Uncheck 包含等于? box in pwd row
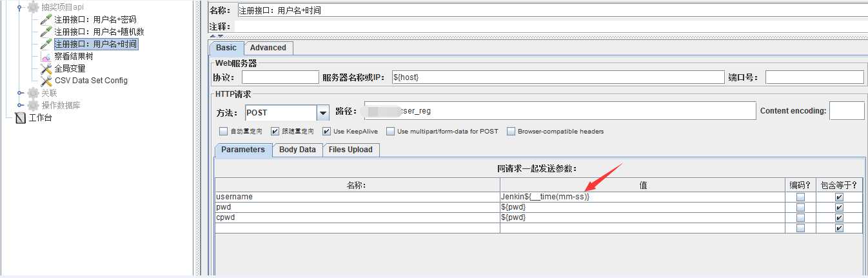 click(x=839, y=208)
